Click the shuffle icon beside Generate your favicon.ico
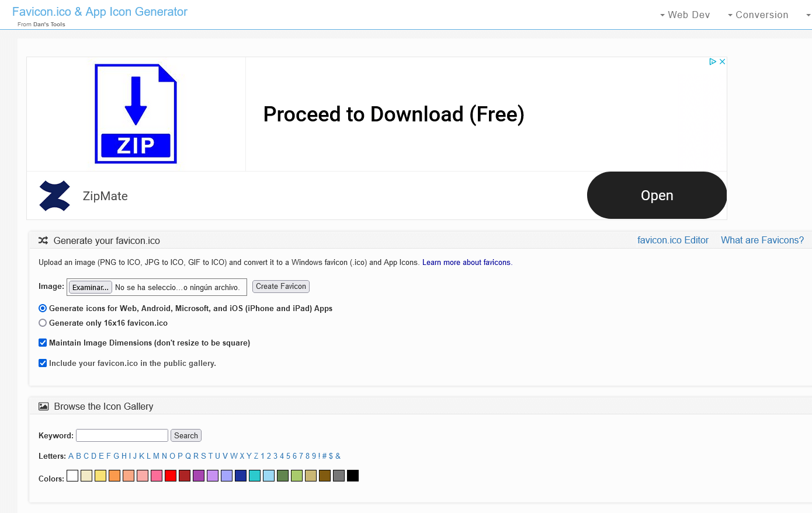 pyautogui.click(x=43, y=240)
